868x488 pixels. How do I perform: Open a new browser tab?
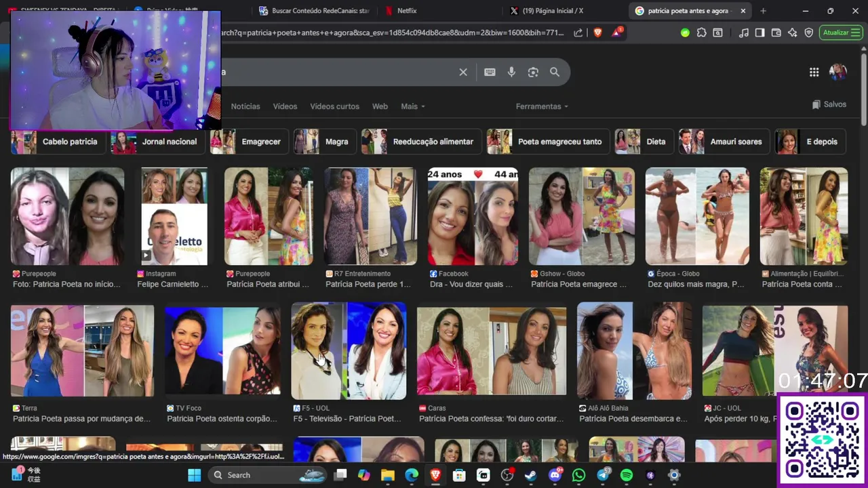(x=763, y=11)
